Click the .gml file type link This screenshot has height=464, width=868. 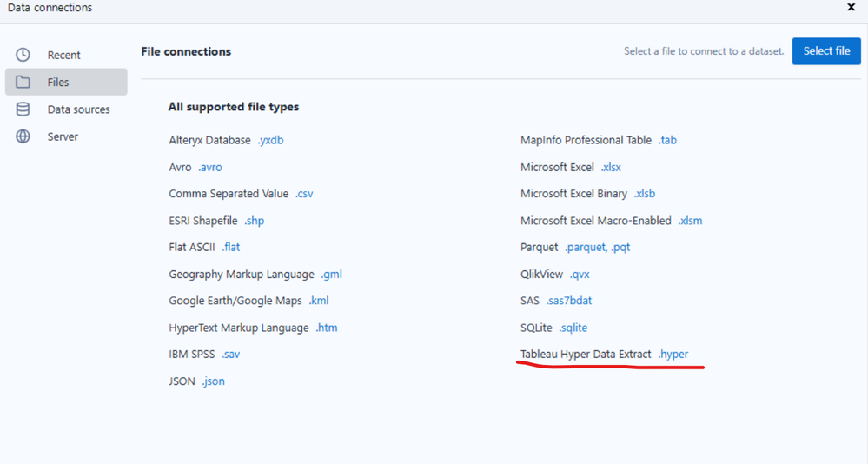click(x=332, y=274)
